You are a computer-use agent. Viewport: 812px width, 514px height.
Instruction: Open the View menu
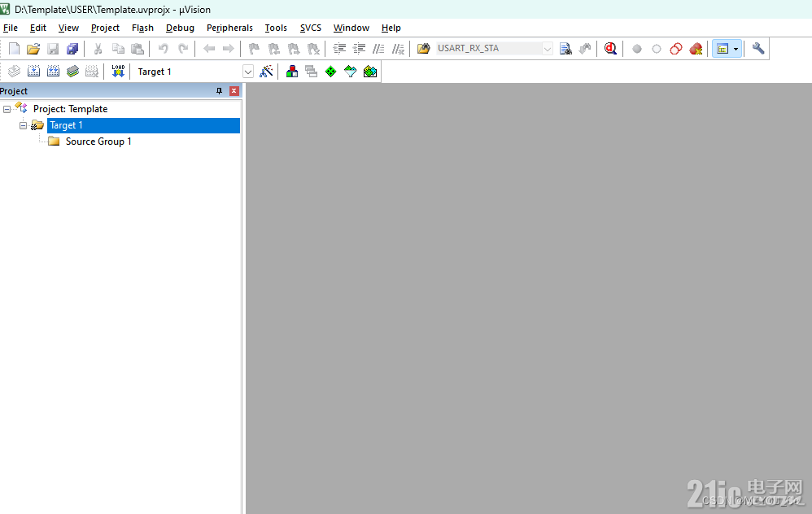click(x=68, y=28)
